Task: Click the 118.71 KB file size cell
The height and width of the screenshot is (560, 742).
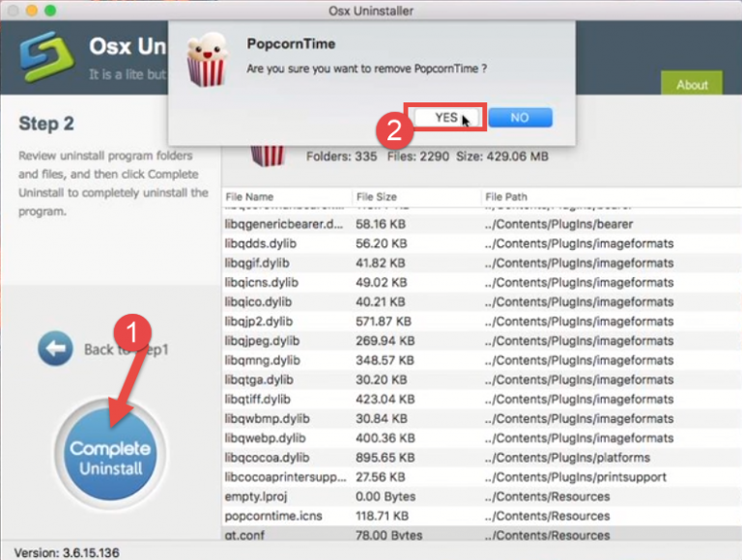Action: (x=381, y=516)
